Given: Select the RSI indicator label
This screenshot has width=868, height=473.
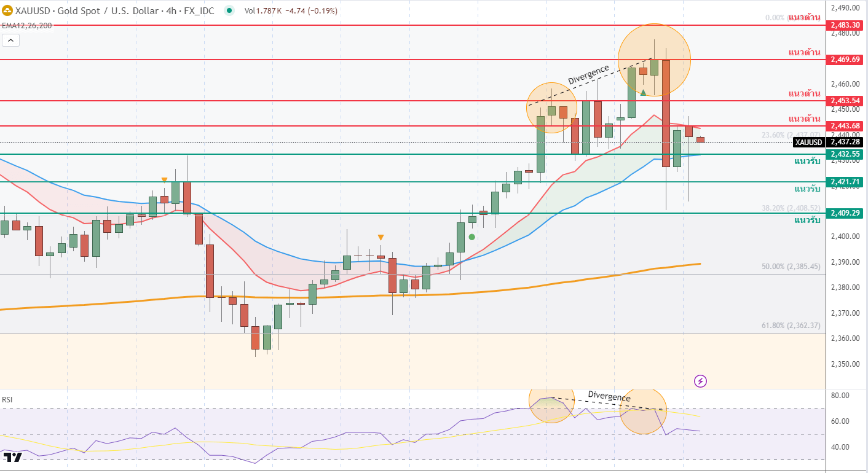Looking at the screenshot, I should pyautogui.click(x=7, y=399).
